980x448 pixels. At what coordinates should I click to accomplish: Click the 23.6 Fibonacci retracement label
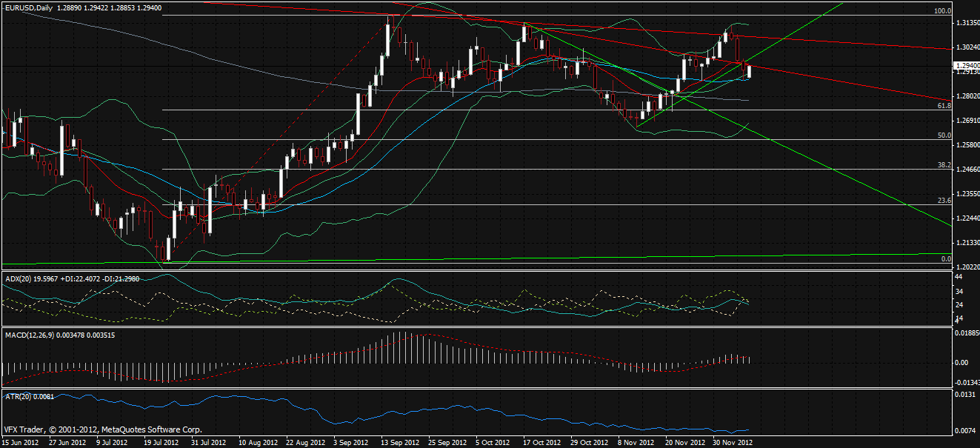click(x=944, y=201)
